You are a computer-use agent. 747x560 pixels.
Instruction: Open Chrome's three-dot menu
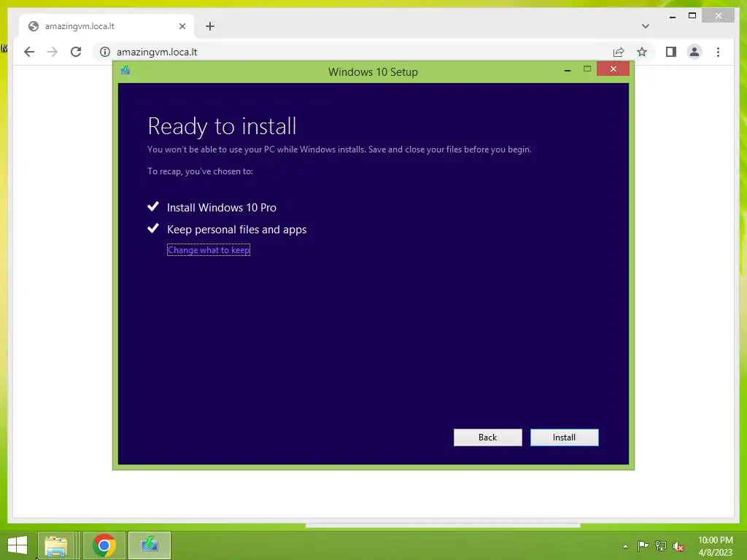coord(718,52)
